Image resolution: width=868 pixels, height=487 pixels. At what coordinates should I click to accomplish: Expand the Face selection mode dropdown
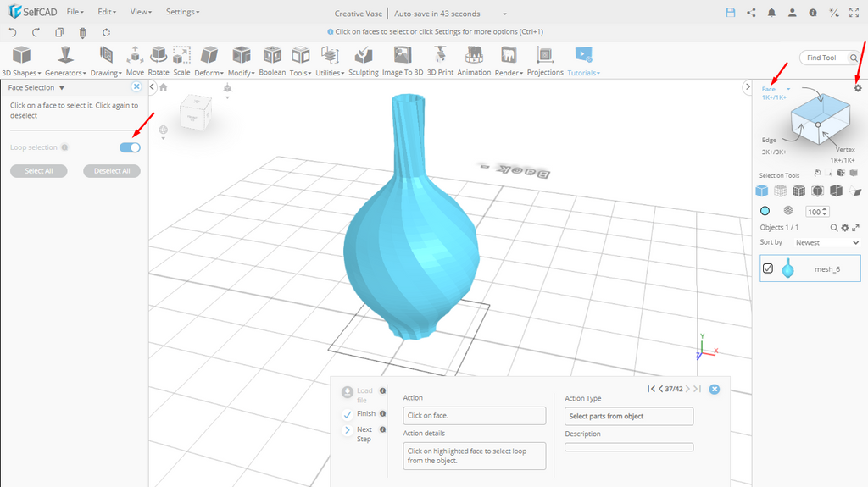pyautogui.click(x=788, y=89)
